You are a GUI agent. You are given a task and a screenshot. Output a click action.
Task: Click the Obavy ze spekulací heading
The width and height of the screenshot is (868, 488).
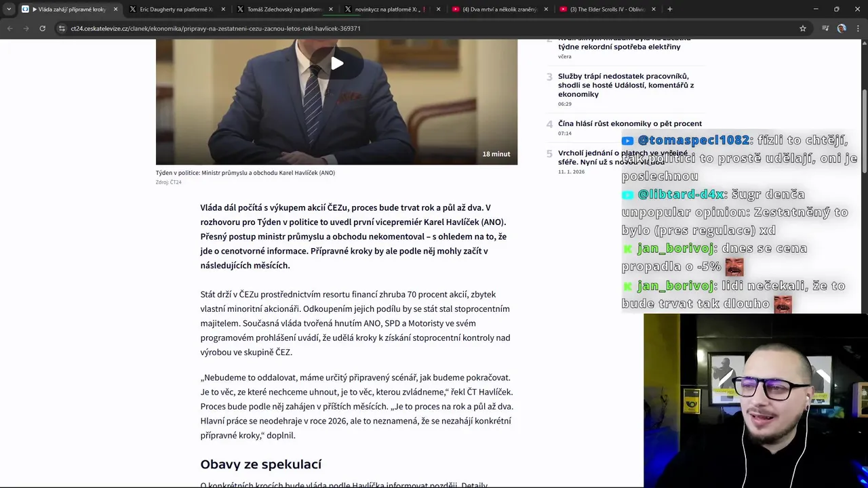tap(260, 464)
